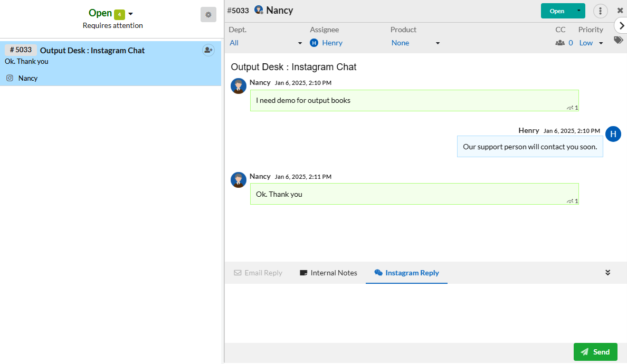
Task: Click the green Open status button
Action: pyautogui.click(x=557, y=11)
